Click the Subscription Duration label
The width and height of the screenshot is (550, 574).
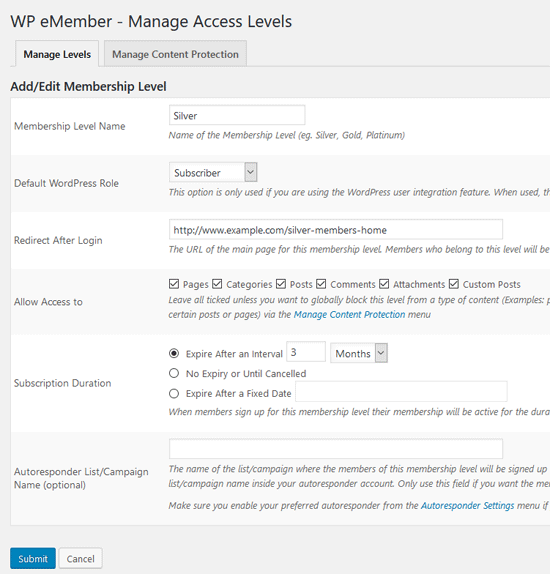pos(63,383)
